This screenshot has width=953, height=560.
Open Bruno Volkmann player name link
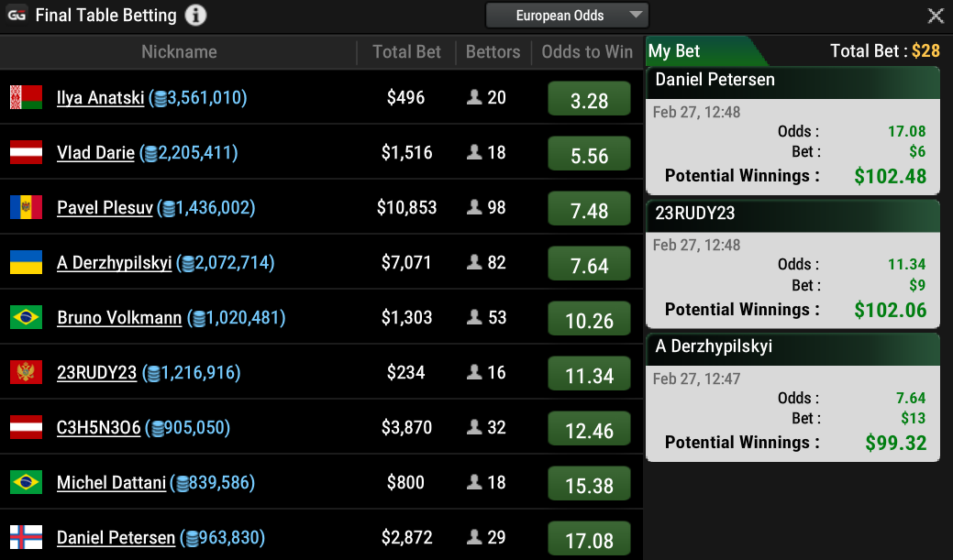tap(119, 318)
